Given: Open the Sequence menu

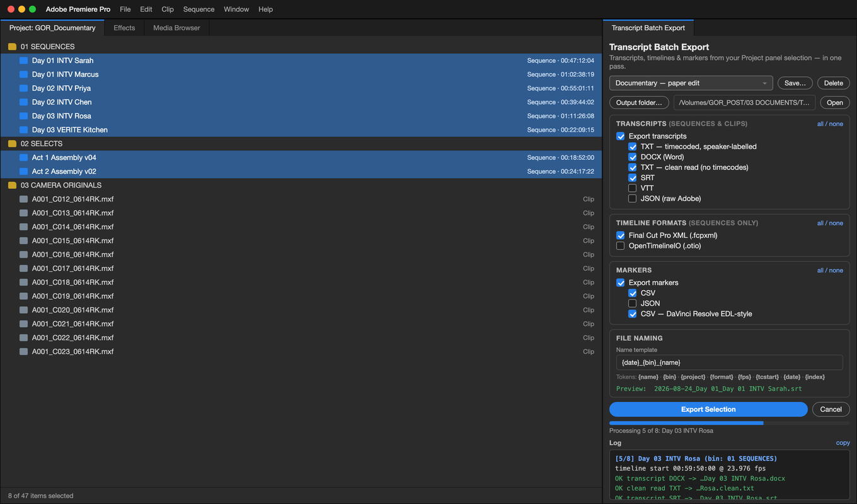Looking at the screenshot, I should (199, 9).
